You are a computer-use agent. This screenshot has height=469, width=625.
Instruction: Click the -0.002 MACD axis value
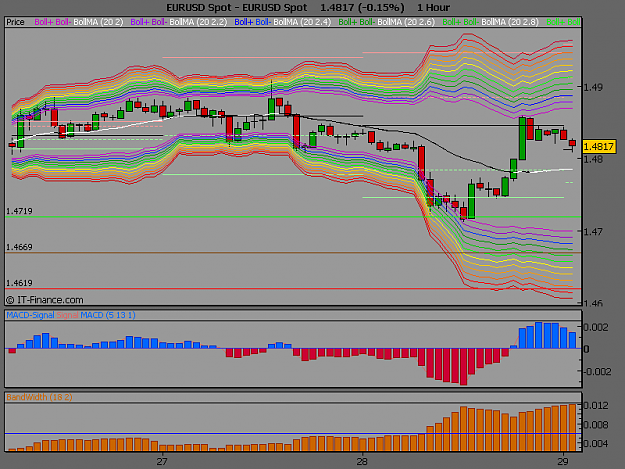point(597,372)
